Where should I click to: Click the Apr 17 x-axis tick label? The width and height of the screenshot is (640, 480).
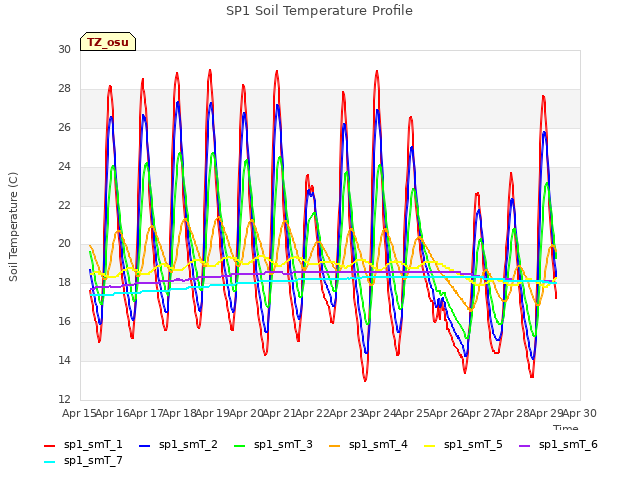(x=146, y=414)
